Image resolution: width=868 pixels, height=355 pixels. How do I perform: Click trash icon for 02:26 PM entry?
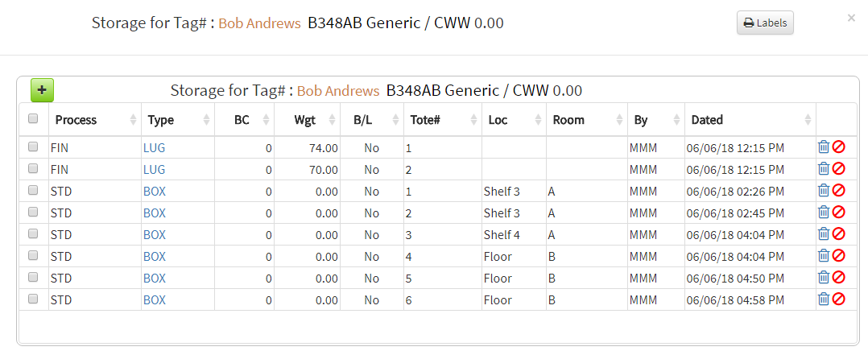tap(824, 191)
